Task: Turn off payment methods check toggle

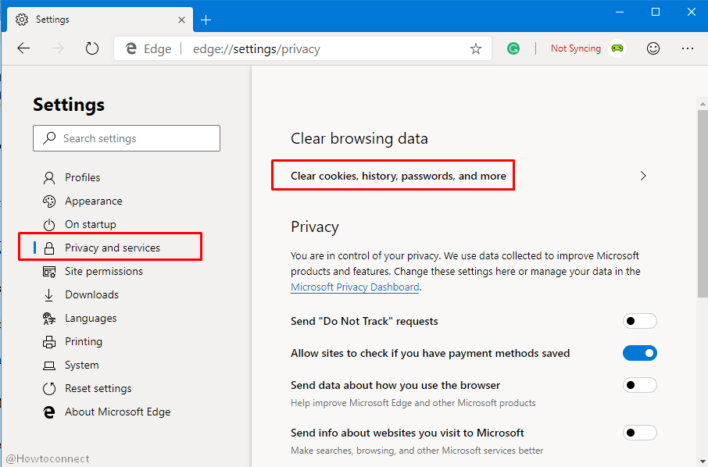Action: pyautogui.click(x=639, y=353)
